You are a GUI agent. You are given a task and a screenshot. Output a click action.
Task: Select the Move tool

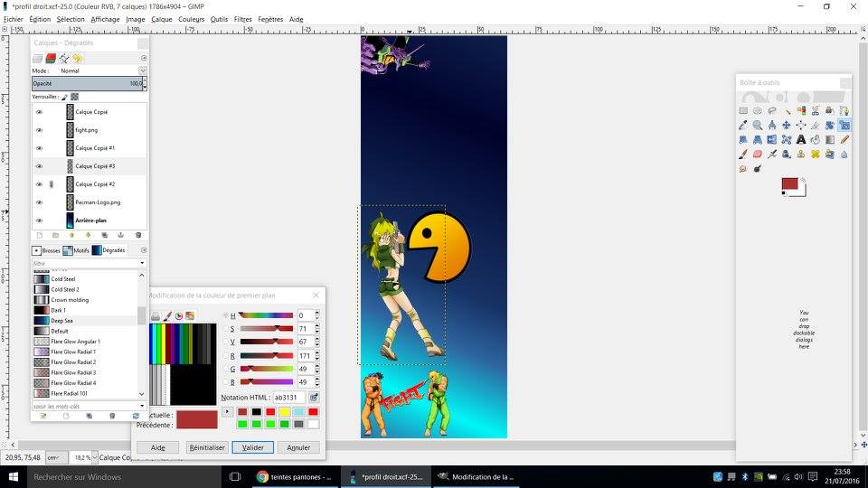tap(786, 125)
